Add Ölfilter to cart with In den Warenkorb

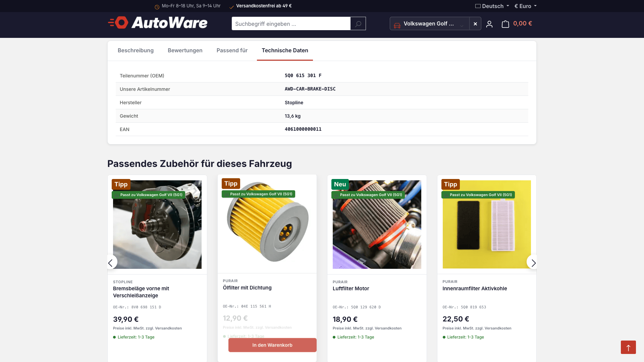(272, 345)
